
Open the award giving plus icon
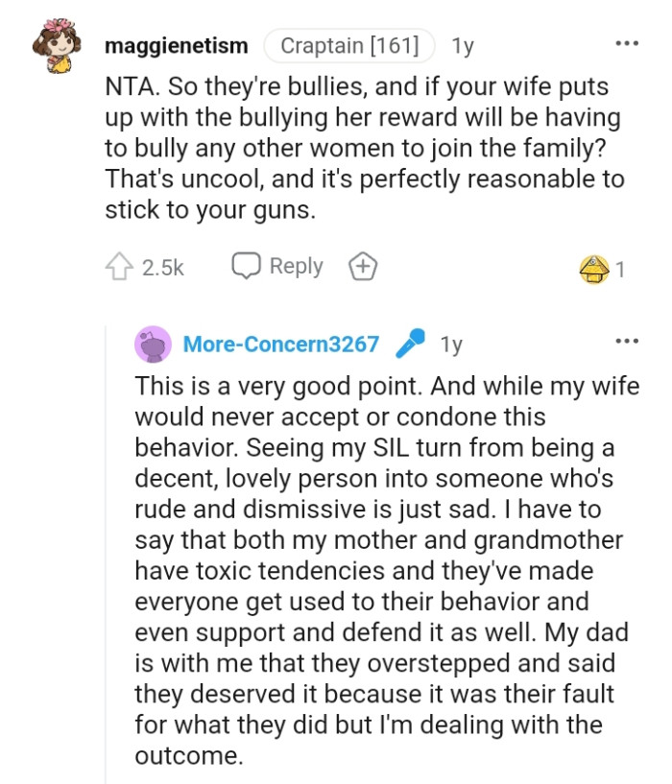[x=363, y=266]
